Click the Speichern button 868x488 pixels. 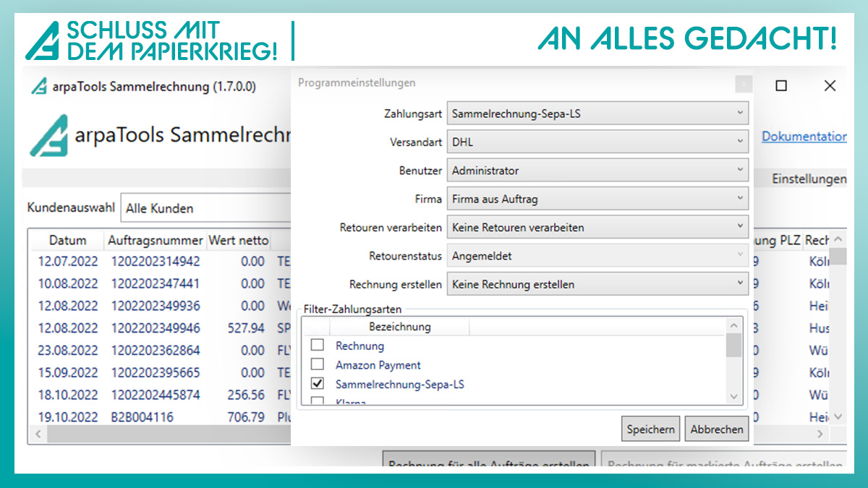(651, 429)
